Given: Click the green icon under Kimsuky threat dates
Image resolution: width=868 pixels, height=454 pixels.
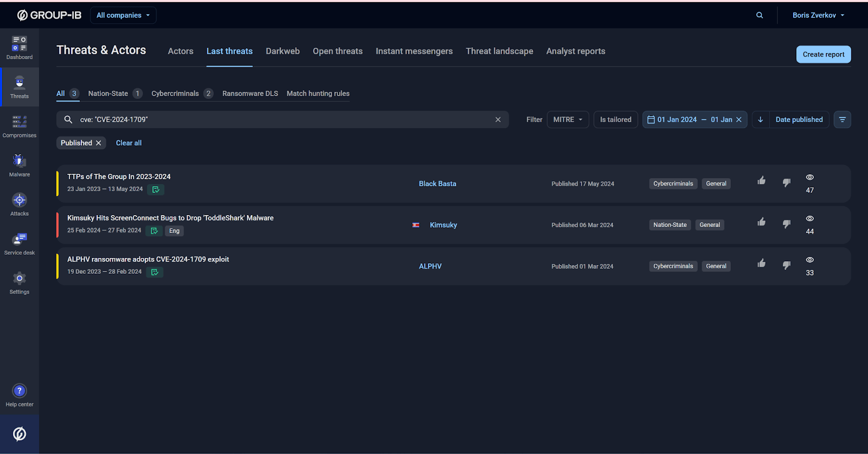Looking at the screenshot, I should point(154,231).
